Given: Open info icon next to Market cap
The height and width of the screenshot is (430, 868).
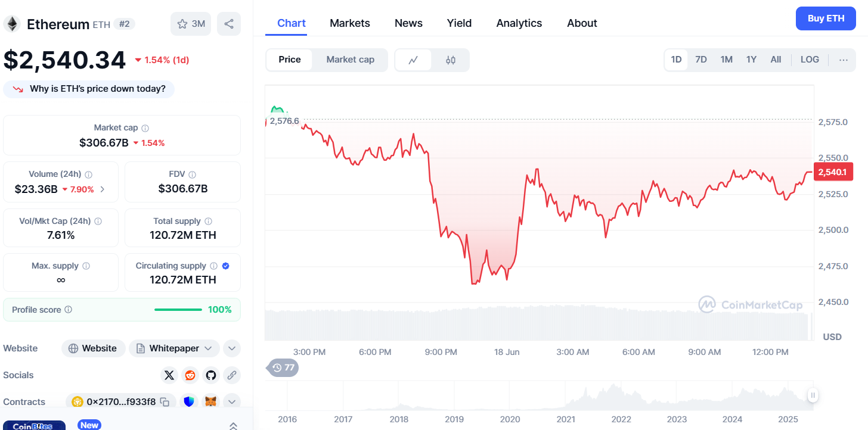Looking at the screenshot, I should point(145,128).
